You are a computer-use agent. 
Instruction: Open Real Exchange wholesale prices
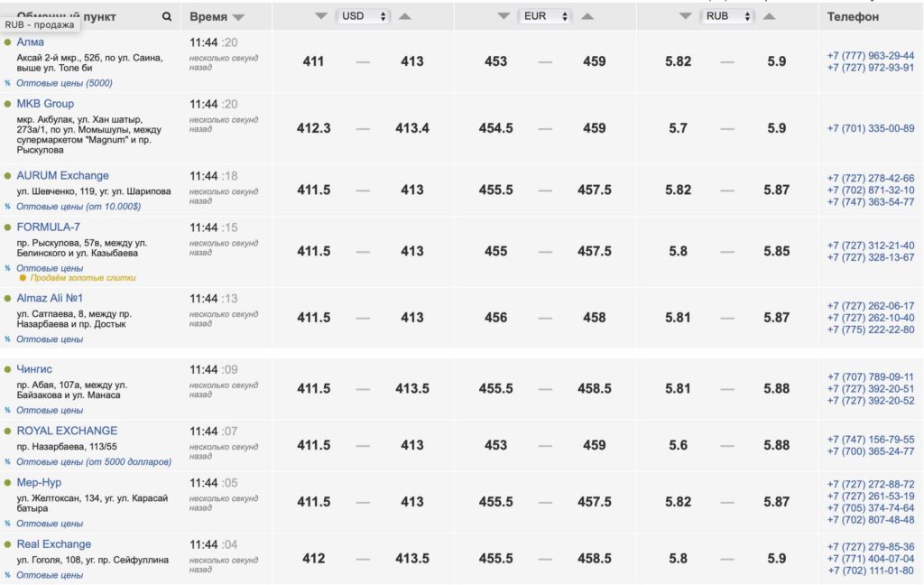(50, 575)
